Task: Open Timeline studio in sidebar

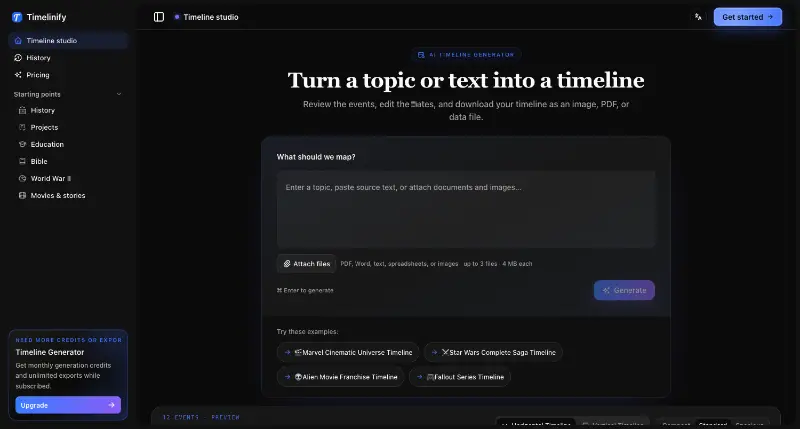Action: pos(68,40)
